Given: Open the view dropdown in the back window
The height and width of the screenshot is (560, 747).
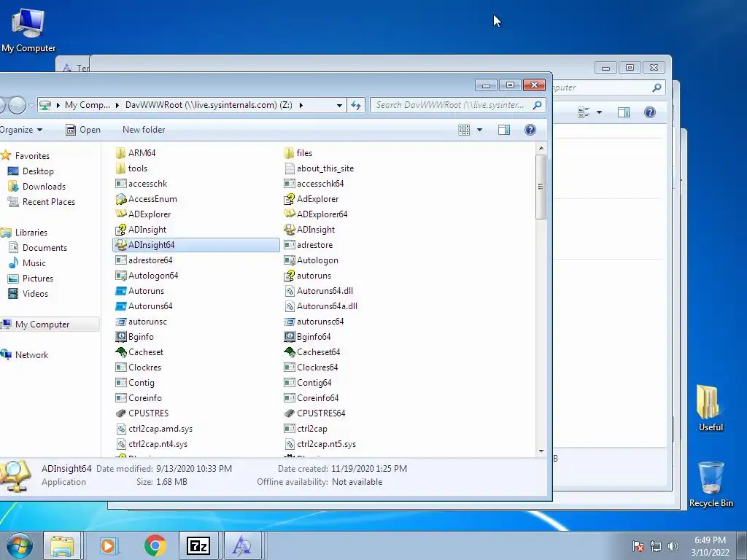Looking at the screenshot, I should (x=599, y=112).
